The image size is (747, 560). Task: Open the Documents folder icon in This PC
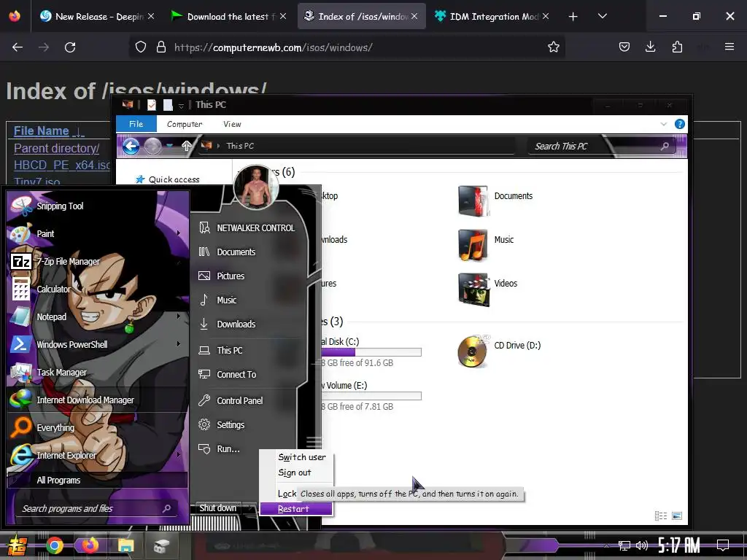pyautogui.click(x=473, y=201)
